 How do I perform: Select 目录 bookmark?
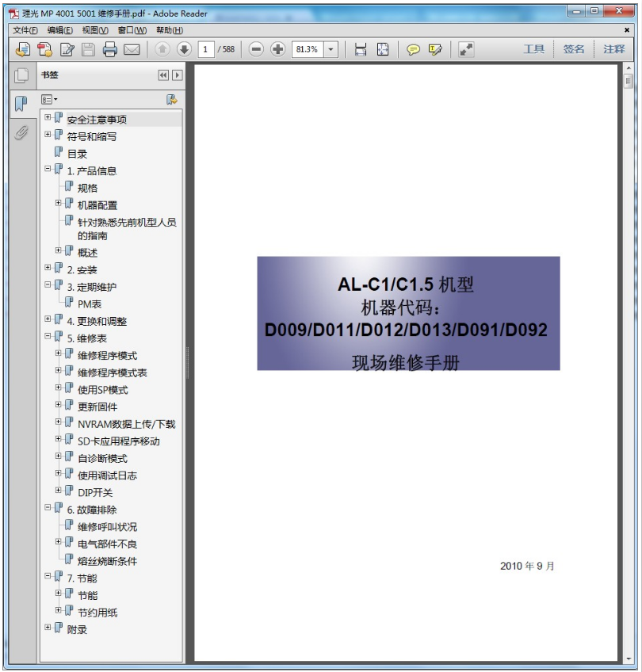pyautogui.click(x=77, y=154)
